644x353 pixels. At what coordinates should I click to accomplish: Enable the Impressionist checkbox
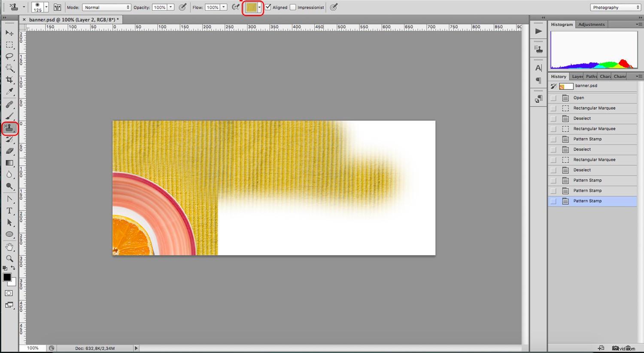[293, 7]
